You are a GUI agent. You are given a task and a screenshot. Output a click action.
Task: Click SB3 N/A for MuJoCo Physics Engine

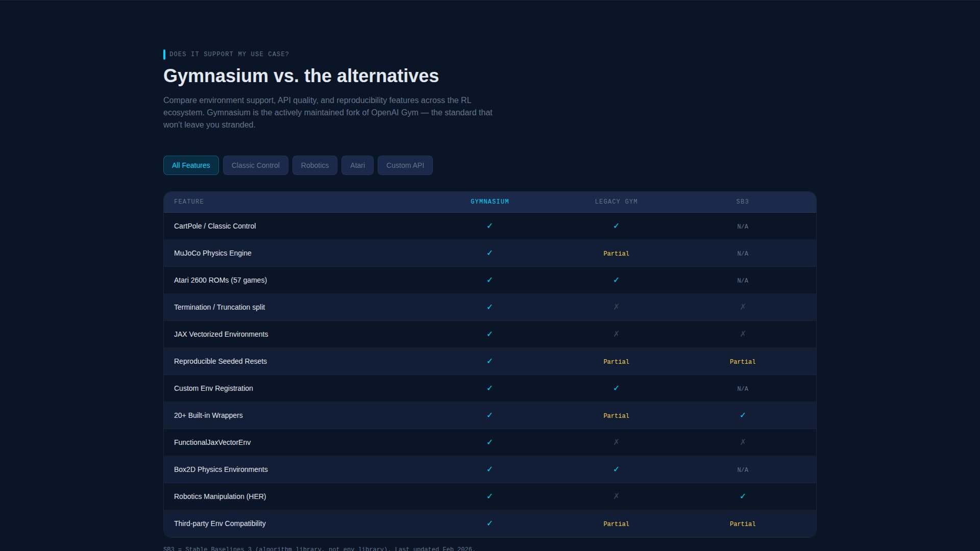(743, 254)
